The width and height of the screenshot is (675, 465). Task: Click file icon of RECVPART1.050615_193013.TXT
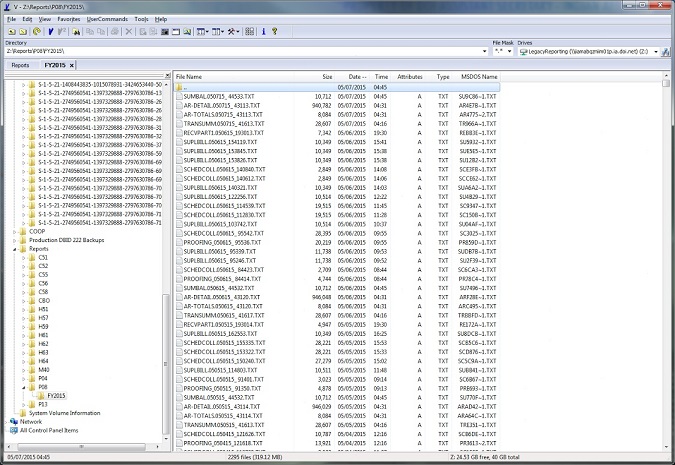point(179,133)
